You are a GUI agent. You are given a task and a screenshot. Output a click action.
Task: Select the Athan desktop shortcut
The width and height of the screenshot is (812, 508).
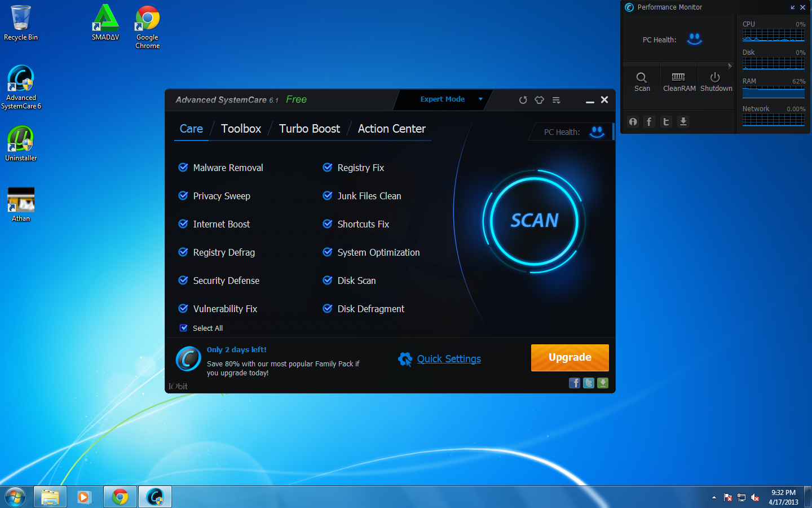(x=21, y=204)
